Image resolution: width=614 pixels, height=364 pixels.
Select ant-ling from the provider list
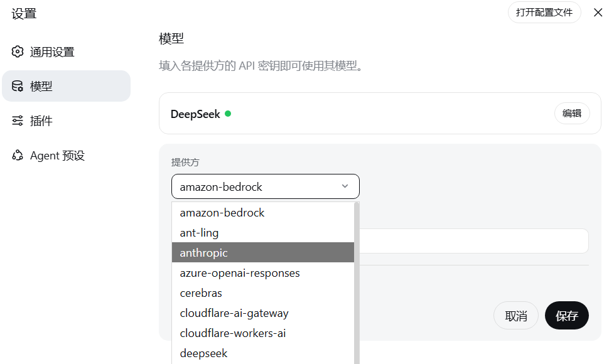point(263,232)
